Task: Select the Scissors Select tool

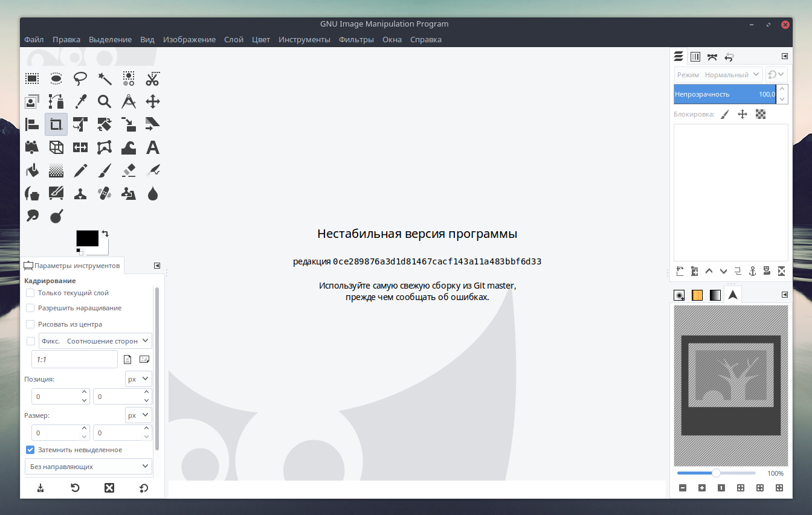Action: click(153, 78)
